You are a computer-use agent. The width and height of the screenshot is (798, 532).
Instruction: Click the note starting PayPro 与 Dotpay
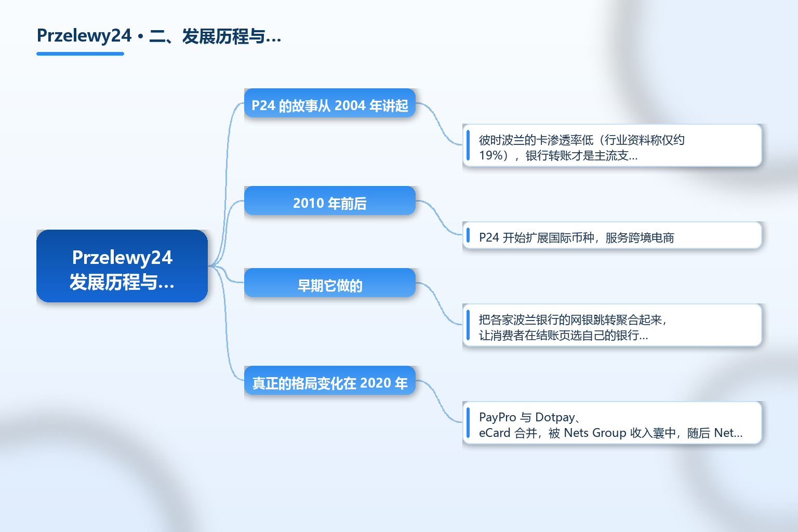click(612, 422)
